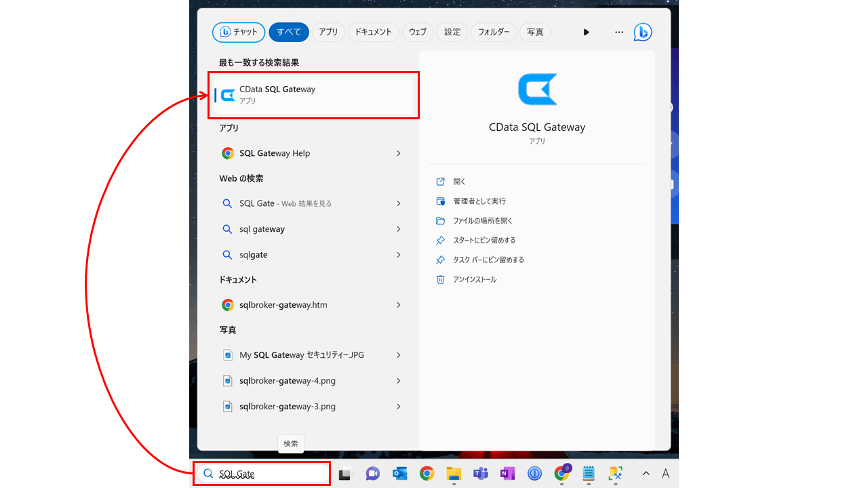This screenshot has height=488, width=868.
Task: Open File Explorer from the taskbar
Action: [454, 474]
